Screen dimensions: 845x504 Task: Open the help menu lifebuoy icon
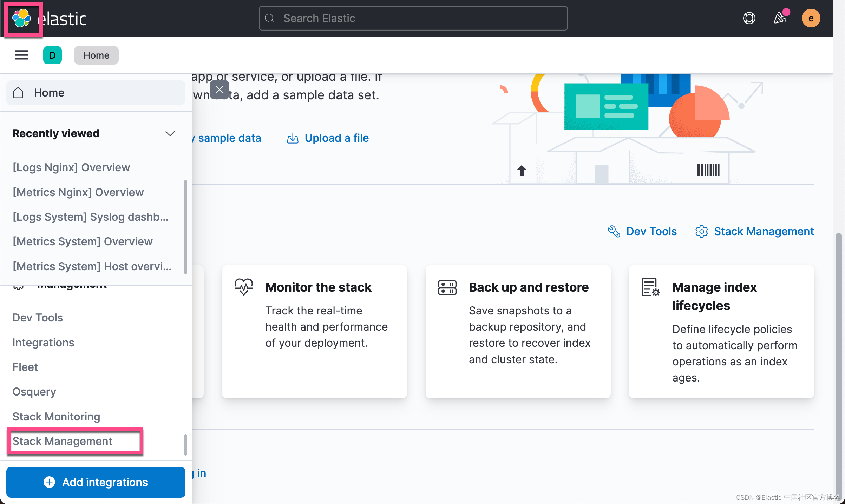749,18
